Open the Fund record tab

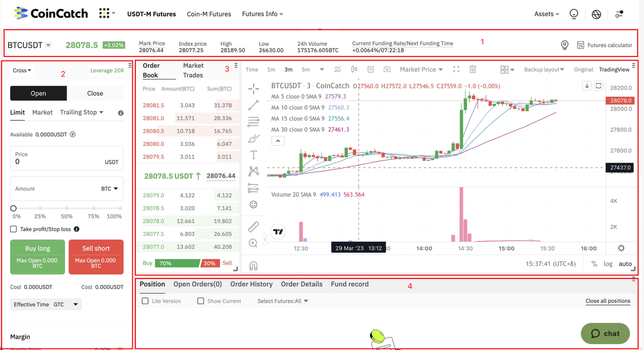350,284
